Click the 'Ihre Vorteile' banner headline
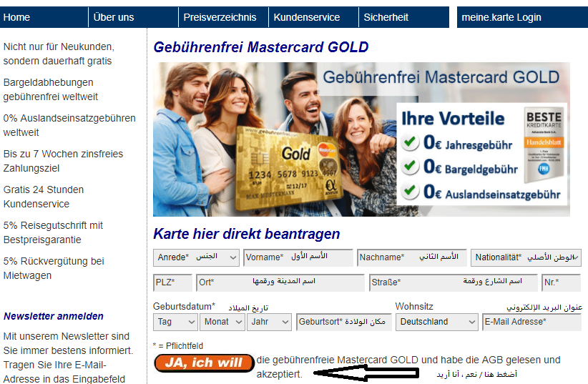Screen dimensions: 588x384 tap(453, 119)
